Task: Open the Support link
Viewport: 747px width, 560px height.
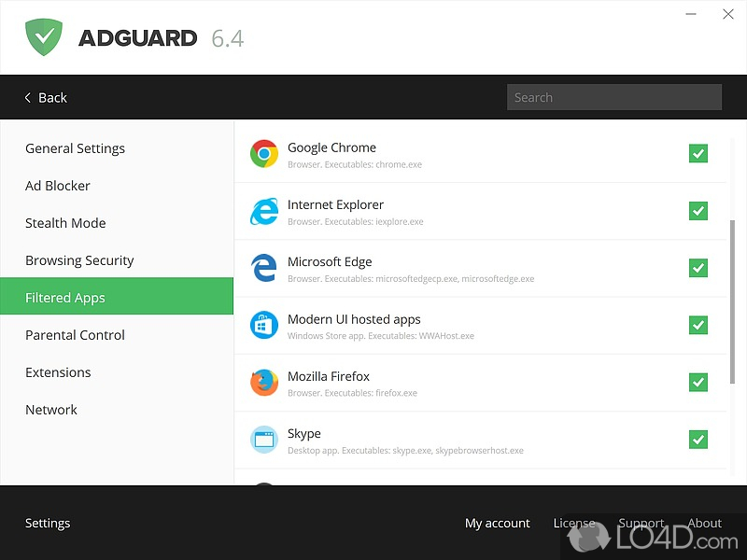Action: pyautogui.click(x=641, y=523)
